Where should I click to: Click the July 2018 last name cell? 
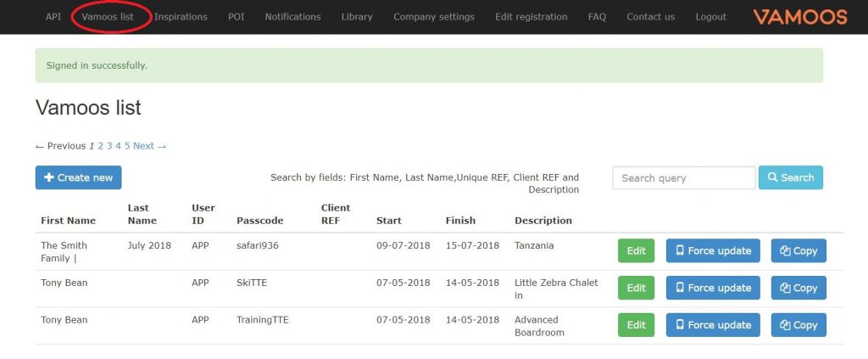coord(149,245)
